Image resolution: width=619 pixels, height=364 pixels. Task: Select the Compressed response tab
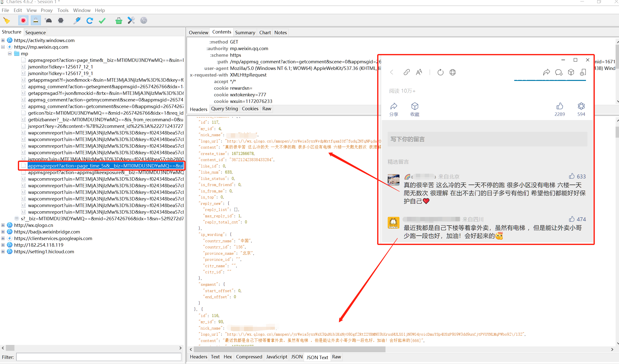click(x=249, y=357)
